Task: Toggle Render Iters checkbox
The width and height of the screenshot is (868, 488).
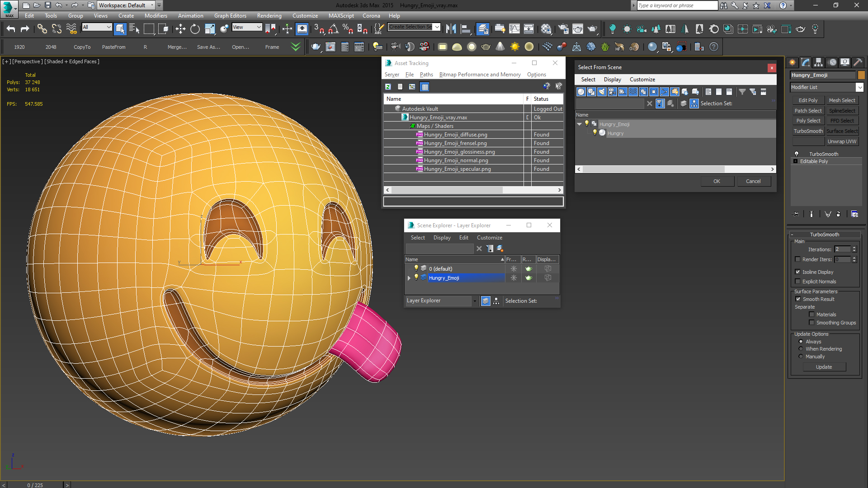Action: tap(798, 259)
